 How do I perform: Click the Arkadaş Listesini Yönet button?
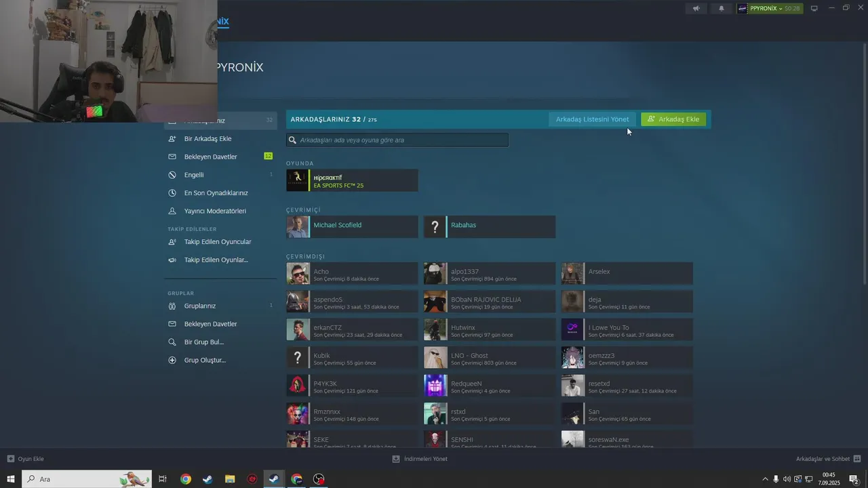point(592,119)
